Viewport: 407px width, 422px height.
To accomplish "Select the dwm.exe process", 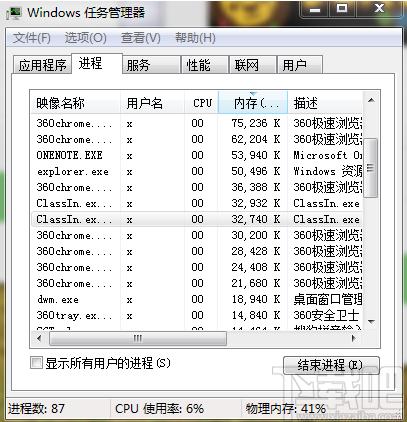I will (x=197, y=299).
